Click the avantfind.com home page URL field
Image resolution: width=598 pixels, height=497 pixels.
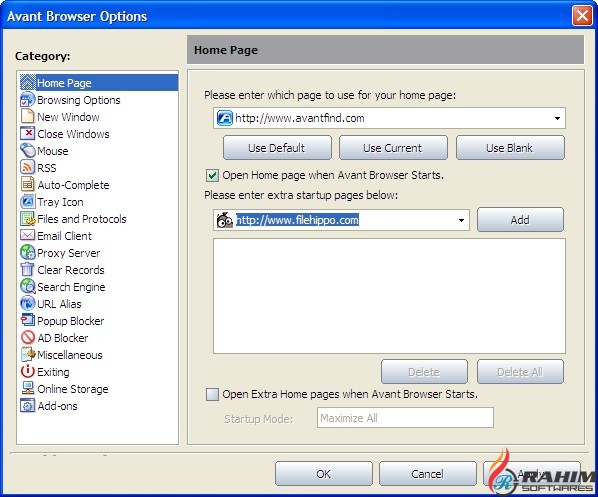[x=389, y=118]
